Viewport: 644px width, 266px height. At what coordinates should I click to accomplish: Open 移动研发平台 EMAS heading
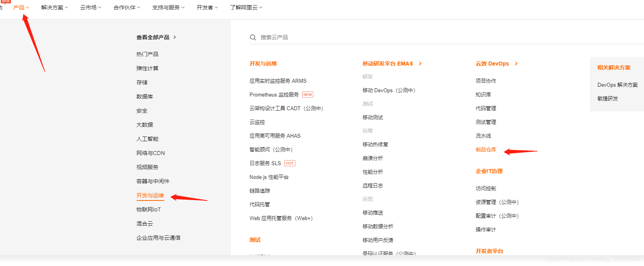(x=388, y=64)
